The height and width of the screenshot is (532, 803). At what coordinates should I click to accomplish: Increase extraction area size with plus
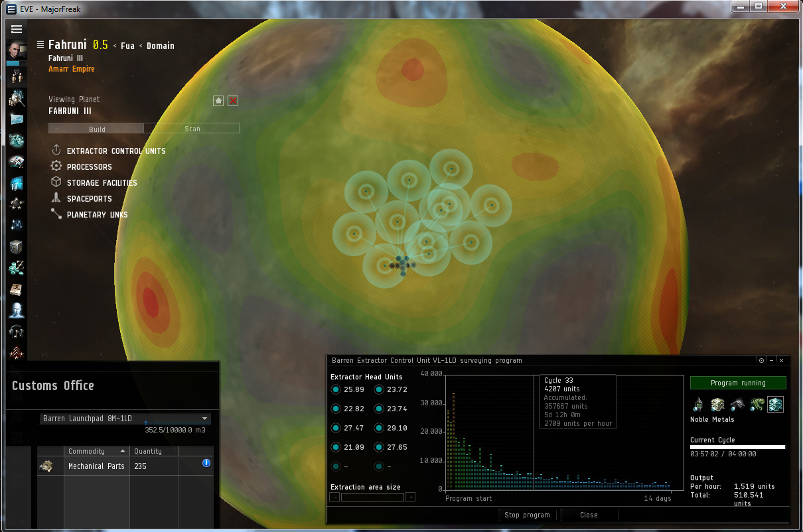410,497
